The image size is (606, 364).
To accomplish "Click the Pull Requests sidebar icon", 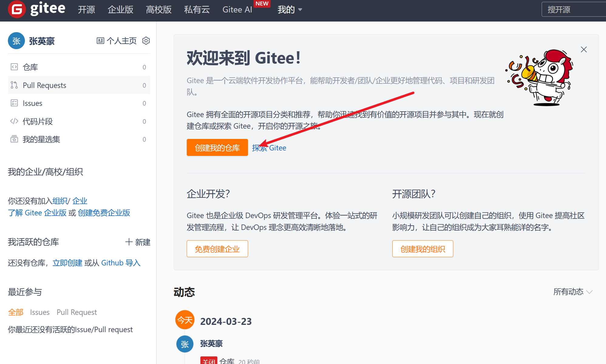I will coord(14,85).
